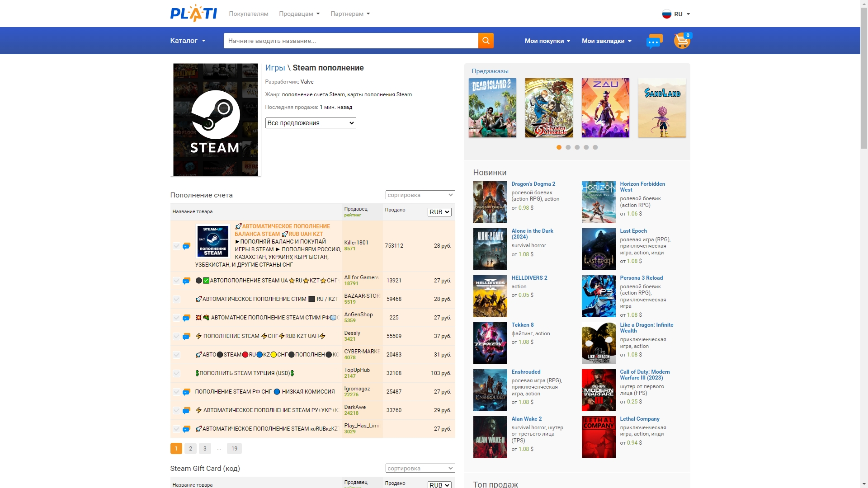Toggle checkmark in AnGenShop row

pos(176,318)
